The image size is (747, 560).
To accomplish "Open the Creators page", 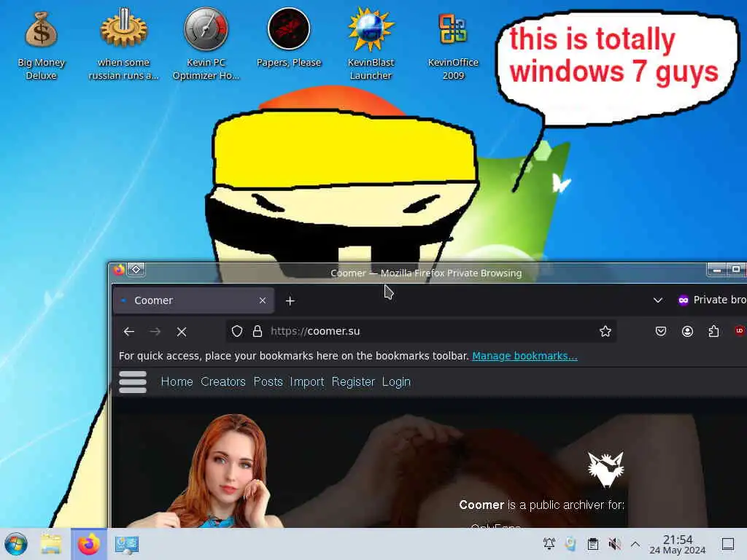I will pyautogui.click(x=223, y=382).
